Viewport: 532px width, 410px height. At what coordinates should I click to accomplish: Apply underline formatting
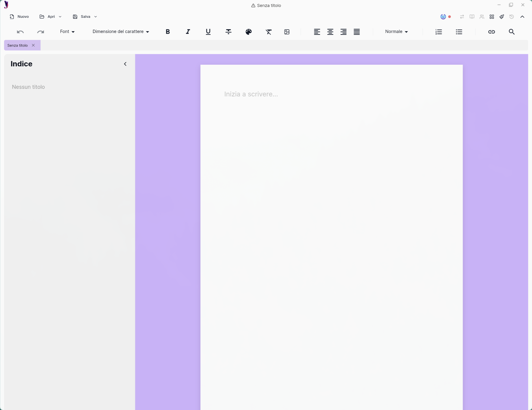(208, 32)
